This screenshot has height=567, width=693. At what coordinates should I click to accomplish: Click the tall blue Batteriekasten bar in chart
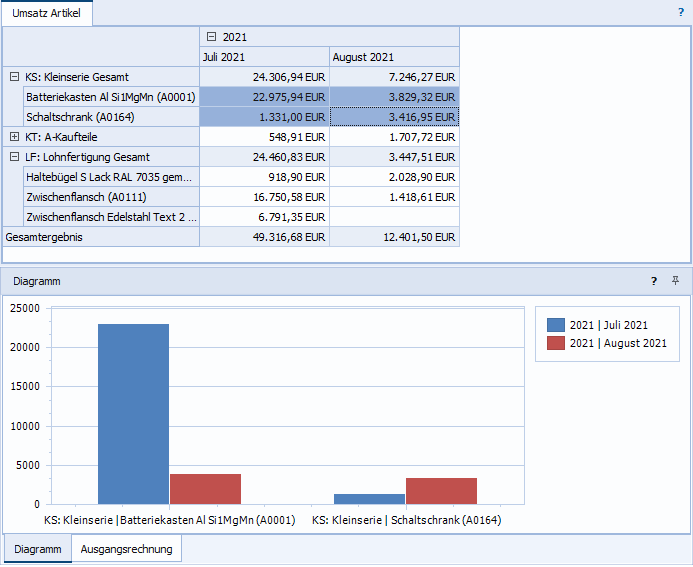click(133, 413)
